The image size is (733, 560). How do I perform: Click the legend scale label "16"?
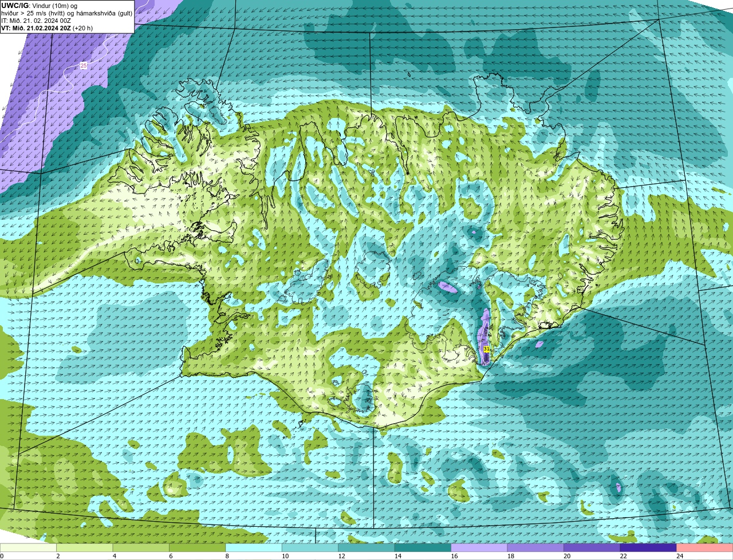pos(454,556)
